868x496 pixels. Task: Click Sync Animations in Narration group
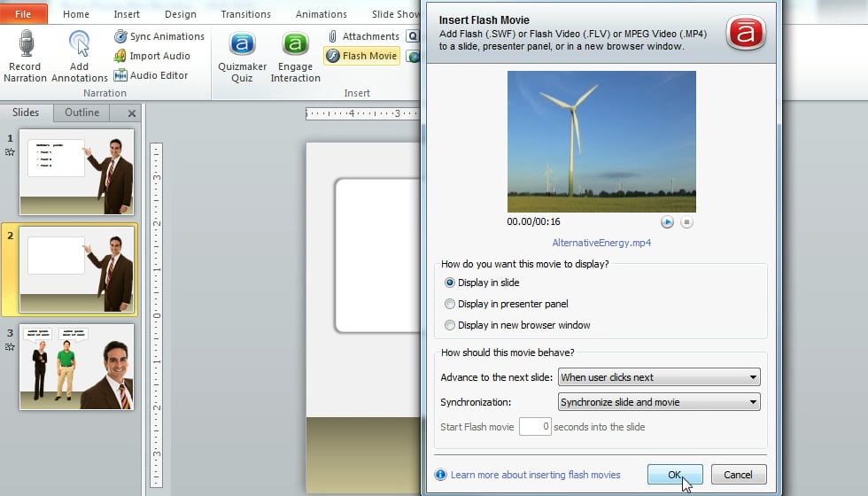pyautogui.click(x=159, y=36)
